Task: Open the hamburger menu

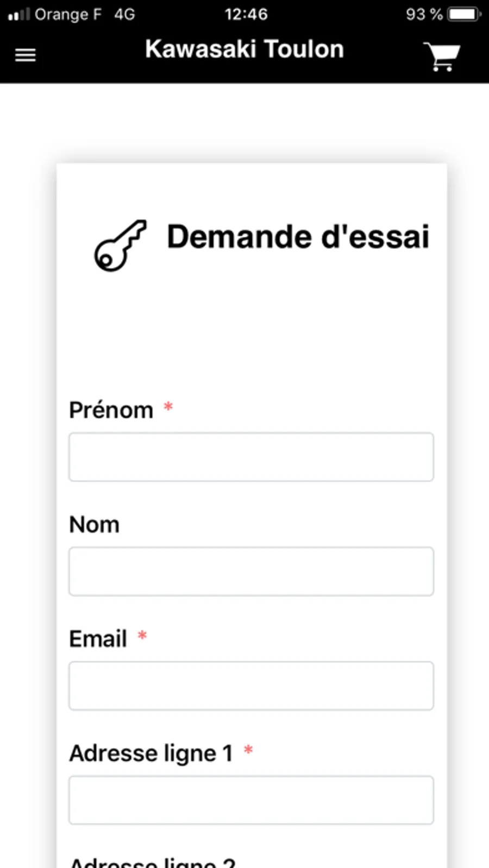Action: pyautogui.click(x=25, y=55)
